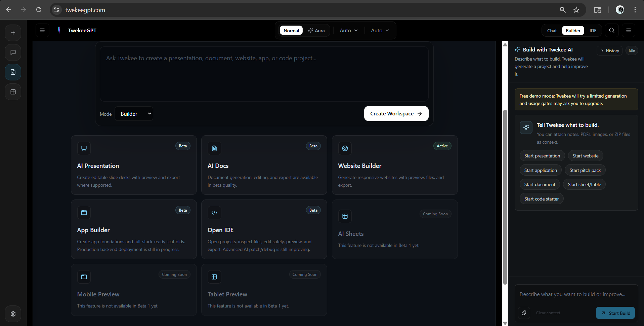The image size is (644, 326).
Task: Click Start sheet/table chip
Action: pos(585,184)
